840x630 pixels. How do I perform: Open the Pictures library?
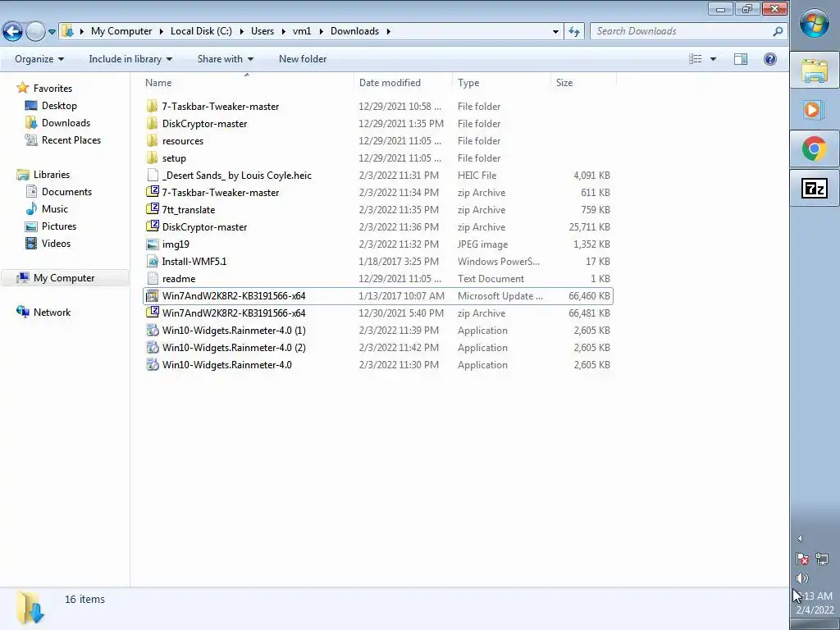(59, 226)
